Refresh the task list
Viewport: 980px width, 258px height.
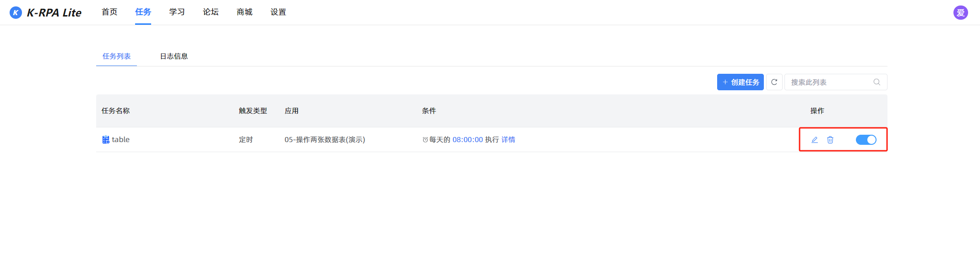pos(774,82)
